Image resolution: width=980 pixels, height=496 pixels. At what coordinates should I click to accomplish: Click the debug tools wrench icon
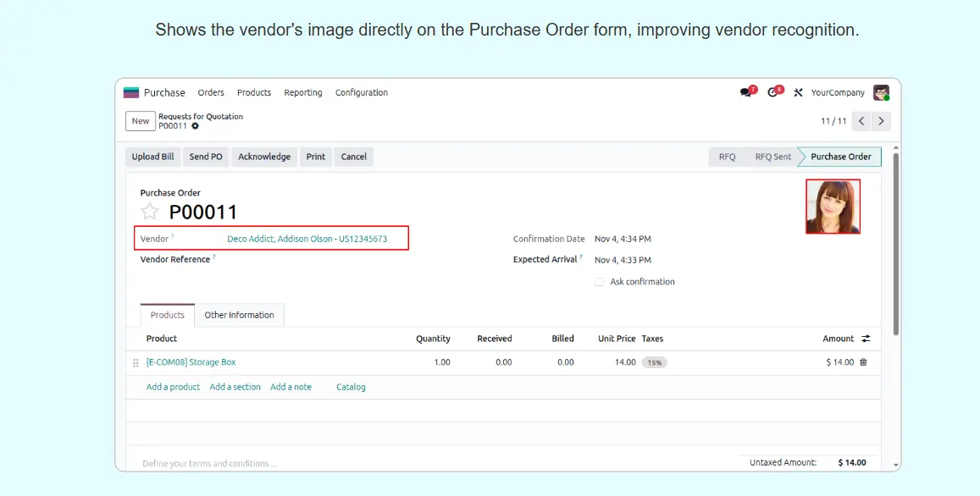point(798,92)
